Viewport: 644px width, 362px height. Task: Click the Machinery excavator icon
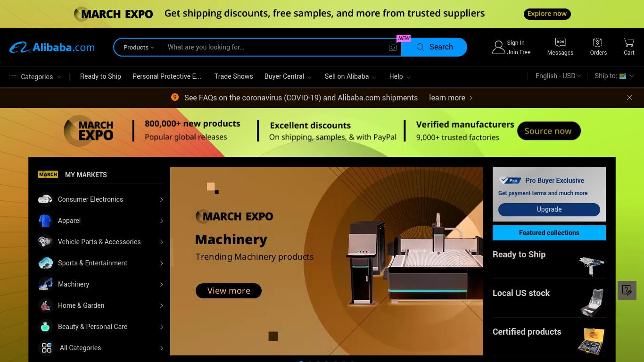click(x=45, y=284)
